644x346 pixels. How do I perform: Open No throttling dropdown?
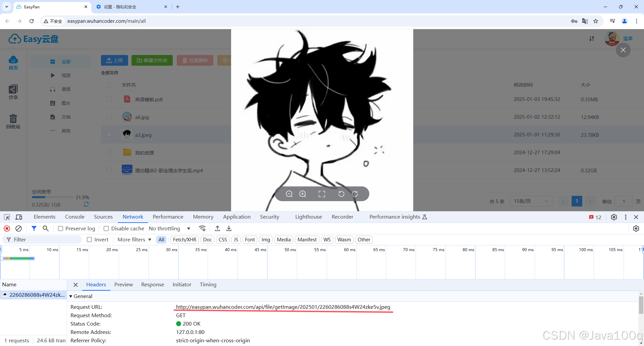(x=169, y=228)
